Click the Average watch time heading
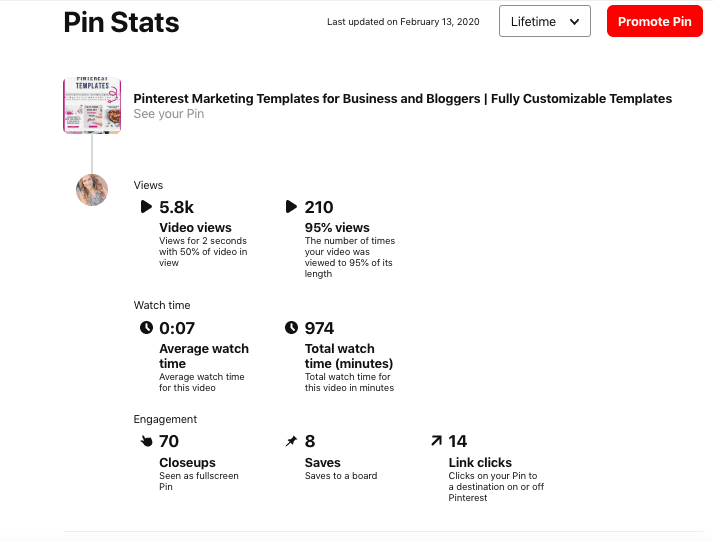The image size is (713, 542). click(x=204, y=356)
